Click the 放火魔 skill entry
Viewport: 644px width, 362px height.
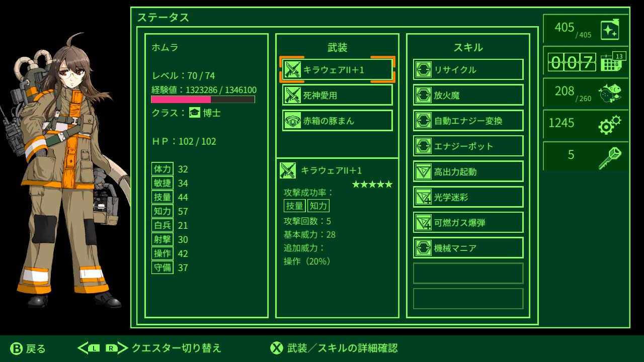(468, 95)
